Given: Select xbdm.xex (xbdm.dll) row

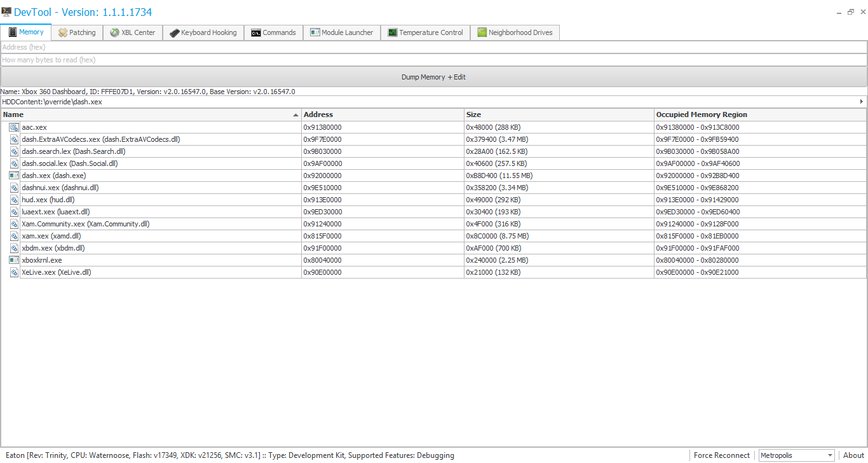Looking at the screenshot, I should tap(53, 248).
